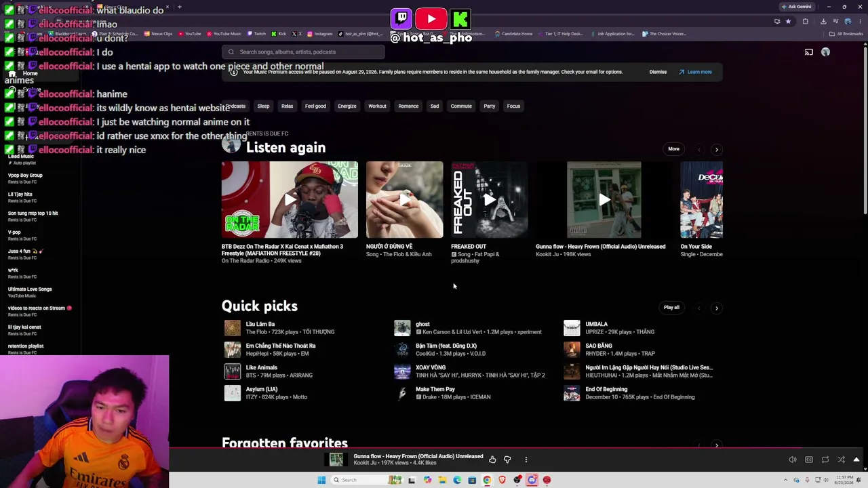Select the Commute mood chip

tap(461, 106)
